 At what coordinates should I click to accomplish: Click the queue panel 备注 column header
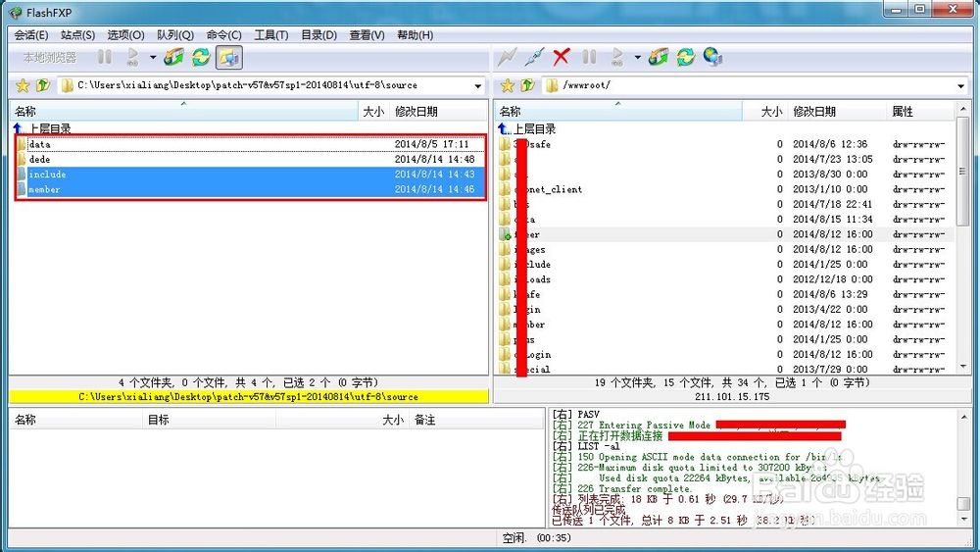pyautogui.click(x=476, y=420)
